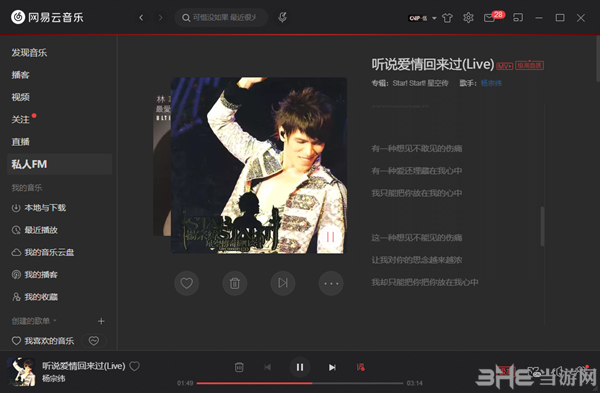Click the red playback progress bar
The height and width of the screenshot is (393, 600).
(x=300, y=383)
